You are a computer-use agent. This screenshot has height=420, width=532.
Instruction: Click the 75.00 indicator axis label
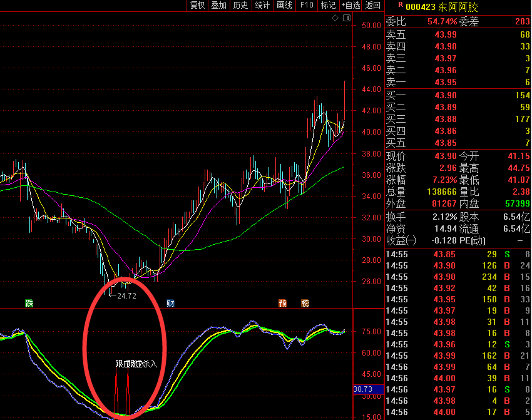(372, 332)
